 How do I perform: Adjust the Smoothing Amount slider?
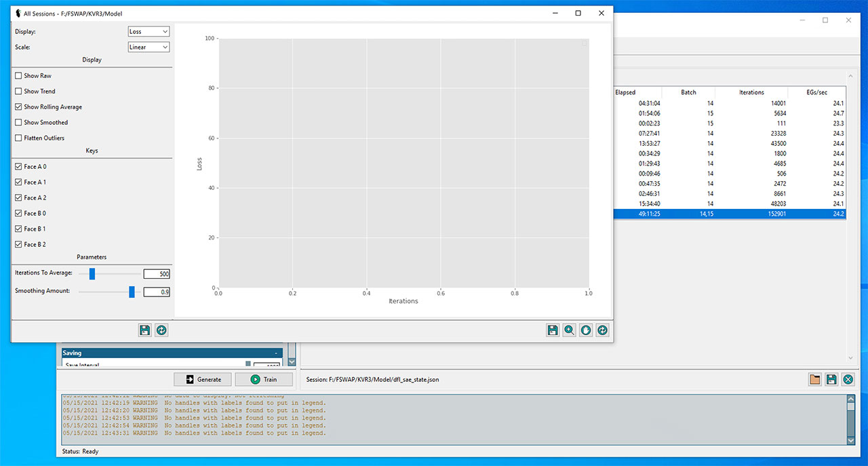pos(132,291)
